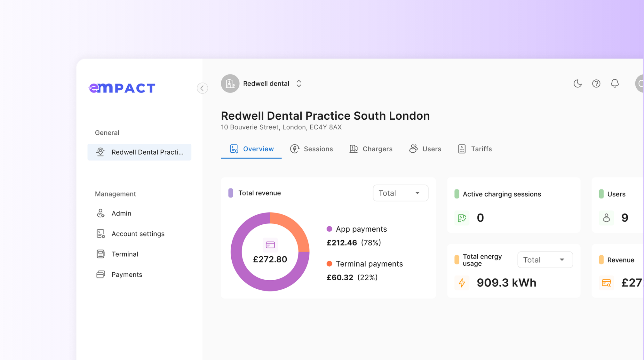The width and height of the screenshot is (644, 360).
Task: Open the Users tab
Action: 425,149
